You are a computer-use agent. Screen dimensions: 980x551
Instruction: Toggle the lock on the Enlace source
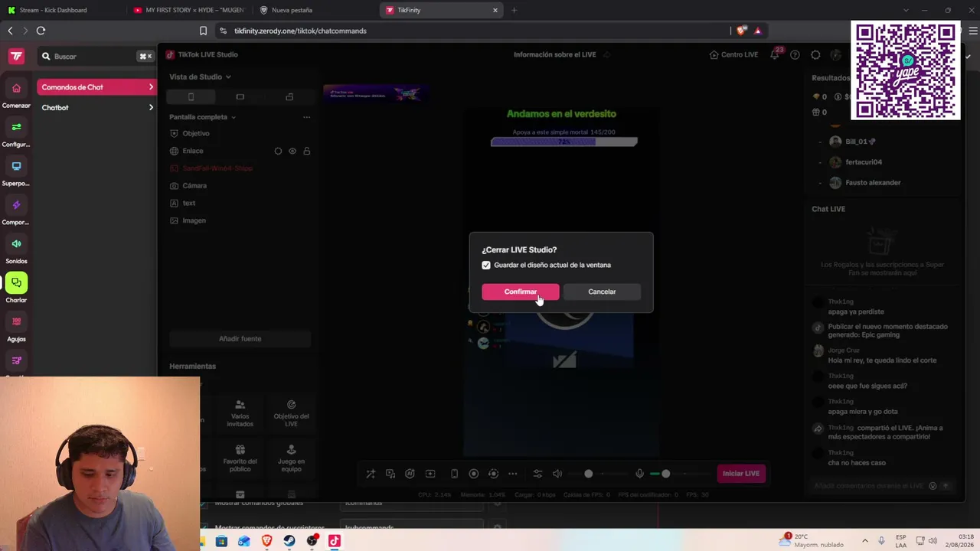pyautogui.click(x=307, y=151)
